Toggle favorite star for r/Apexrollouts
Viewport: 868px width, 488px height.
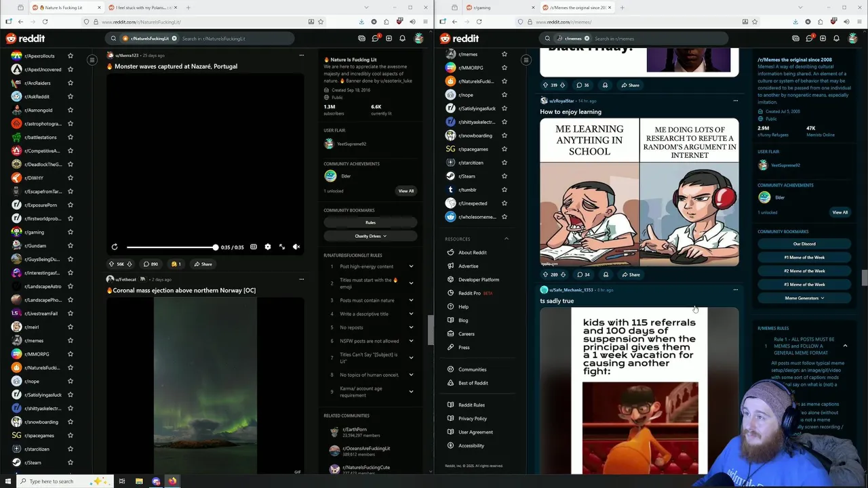click(70, 56)
